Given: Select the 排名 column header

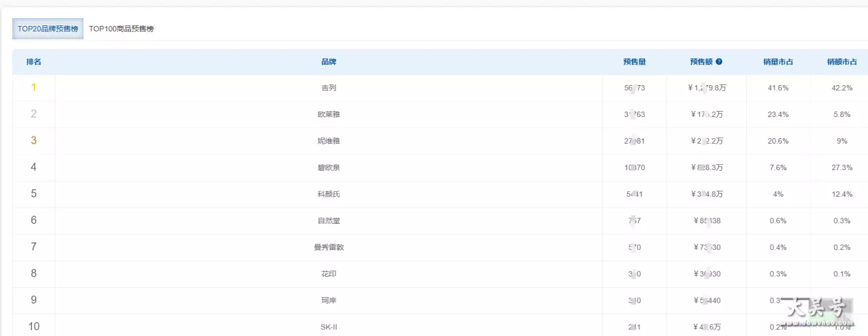Looking at the screenshot, I should tap(34, 62).
